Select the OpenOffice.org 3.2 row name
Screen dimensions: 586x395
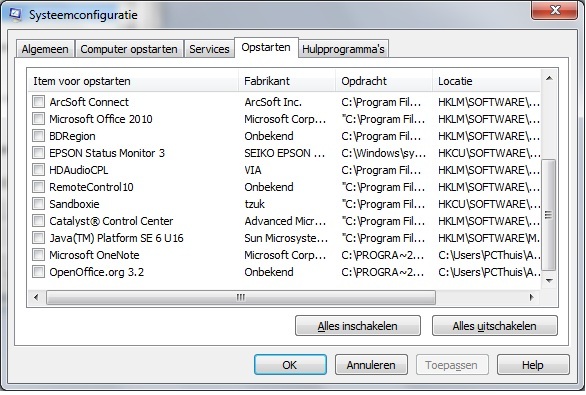[x=96, y=272]
